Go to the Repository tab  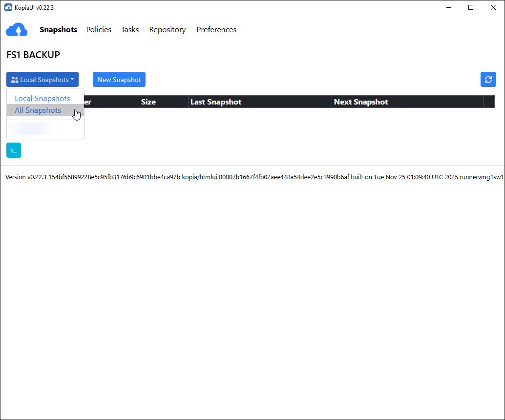(168, 30)
